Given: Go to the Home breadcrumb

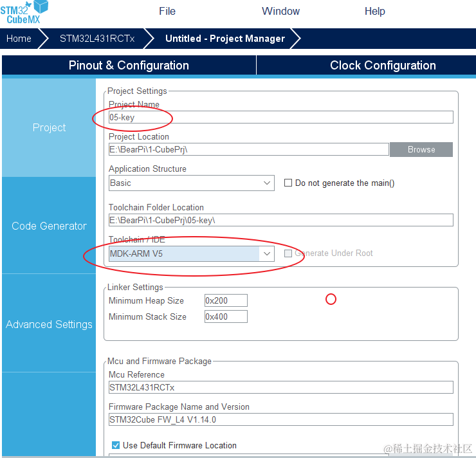Looking at the screenshot, I should point(19,39).
